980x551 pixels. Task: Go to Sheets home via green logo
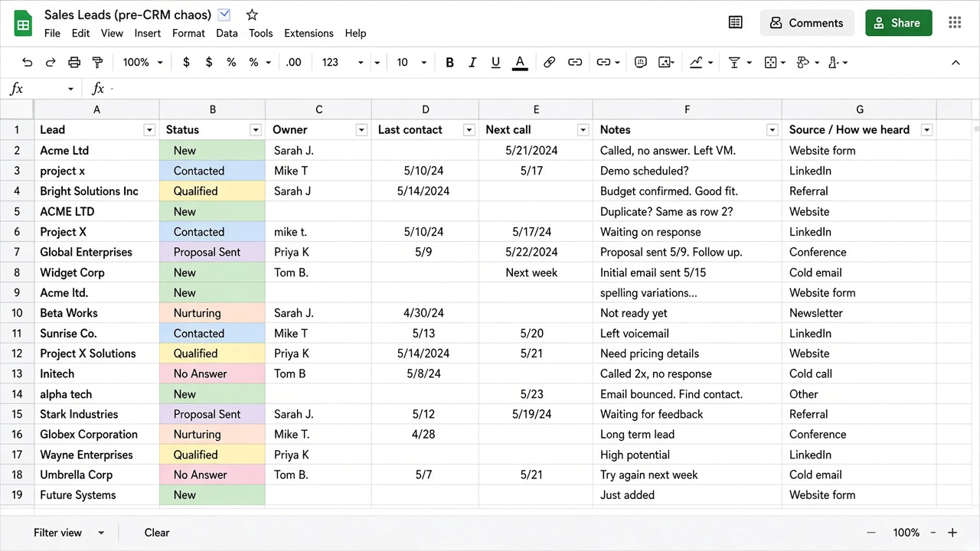[x=23, y=23]
